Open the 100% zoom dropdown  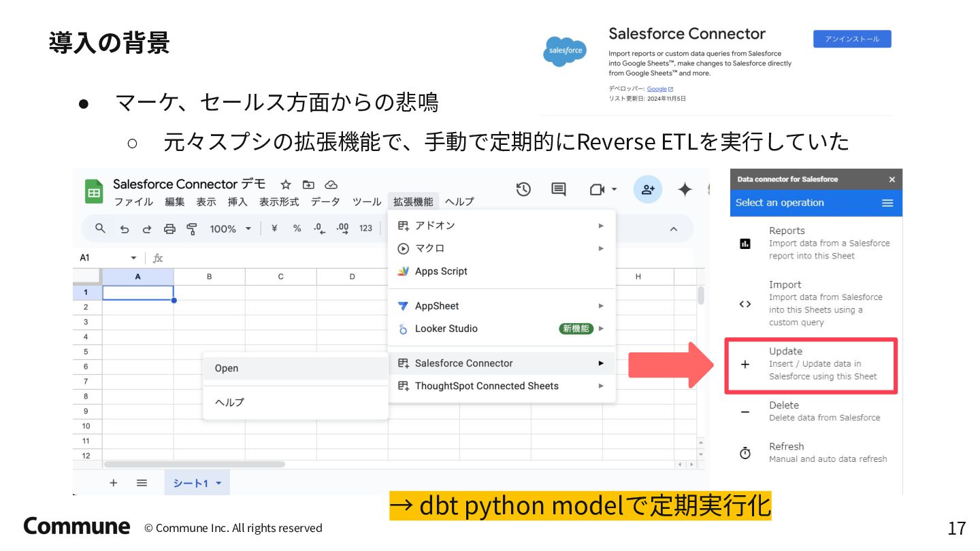point(230,229)
